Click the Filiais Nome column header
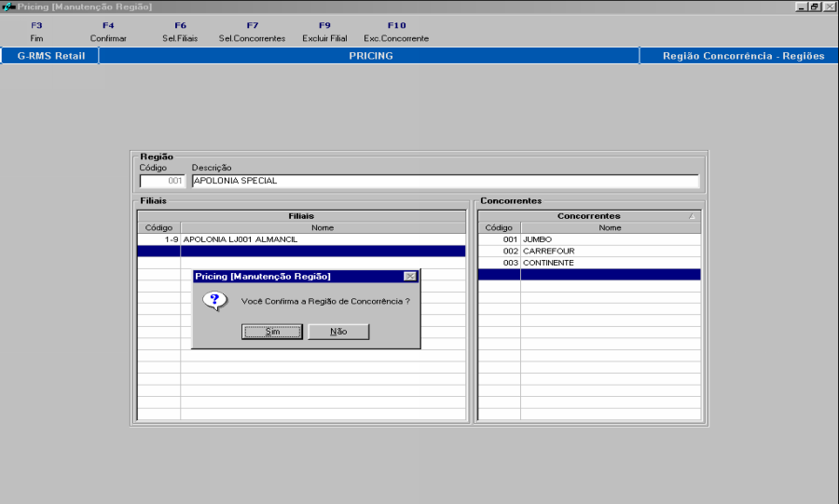 click(x=323, y=227)
